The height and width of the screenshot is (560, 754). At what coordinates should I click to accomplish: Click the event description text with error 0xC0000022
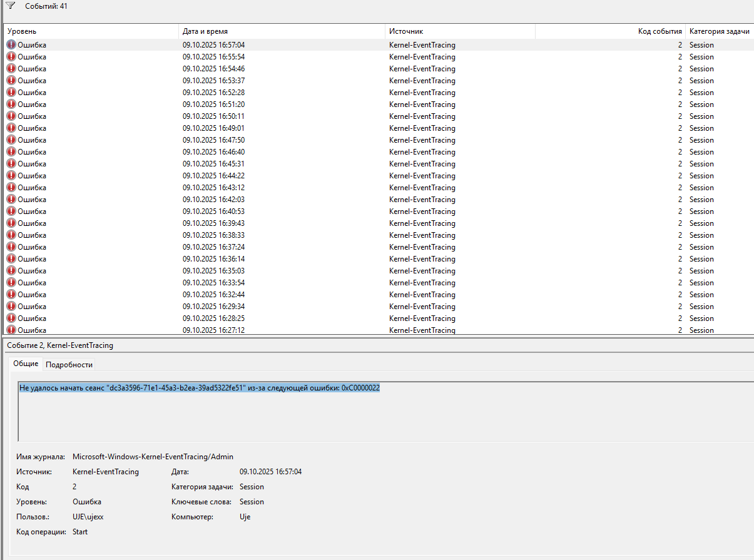(200, 388)
